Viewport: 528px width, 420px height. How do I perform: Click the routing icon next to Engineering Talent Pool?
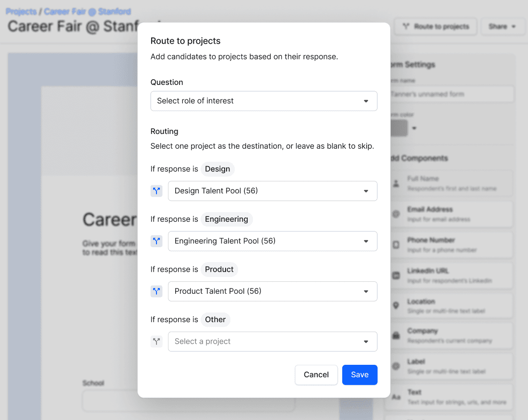pos(156,241)
